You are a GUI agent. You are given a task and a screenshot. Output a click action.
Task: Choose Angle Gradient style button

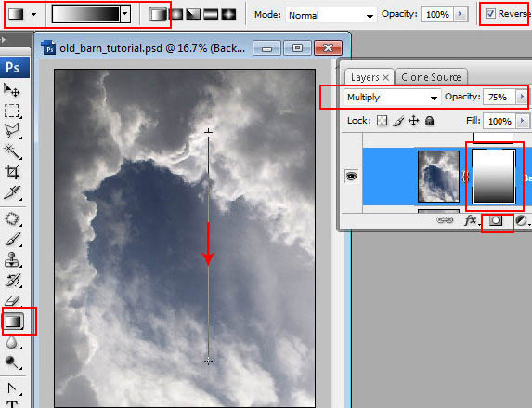(x=194, y=14)
